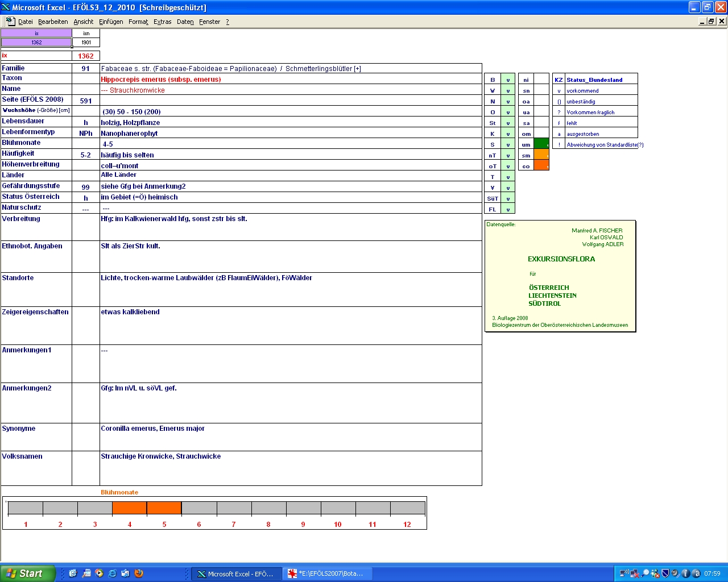Click the 'Nanophanerophyt' cell
Image resolution: width=728 pixels, height=582 pixels.
tap(291, 133)
